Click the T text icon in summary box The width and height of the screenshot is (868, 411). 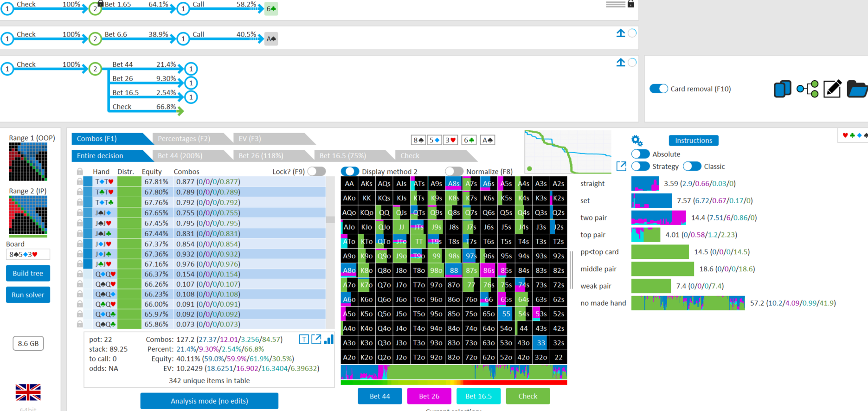pyautogui.click(x=304, y=340)
